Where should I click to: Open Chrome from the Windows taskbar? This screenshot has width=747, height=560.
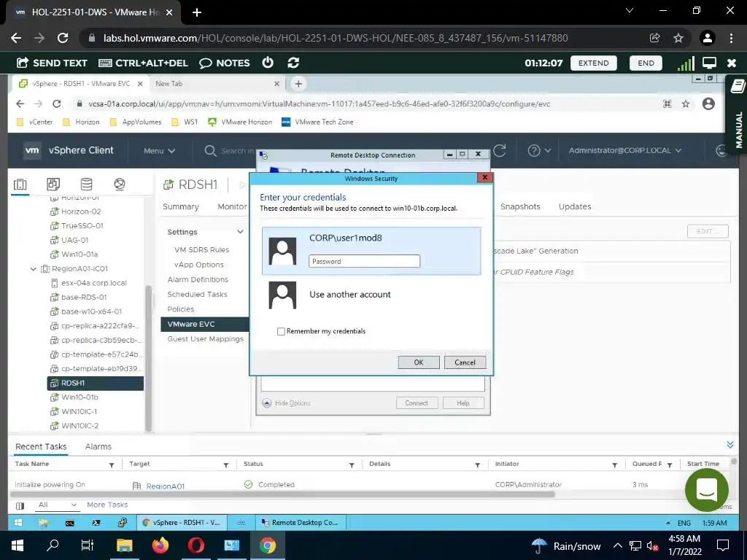point(268,545)
